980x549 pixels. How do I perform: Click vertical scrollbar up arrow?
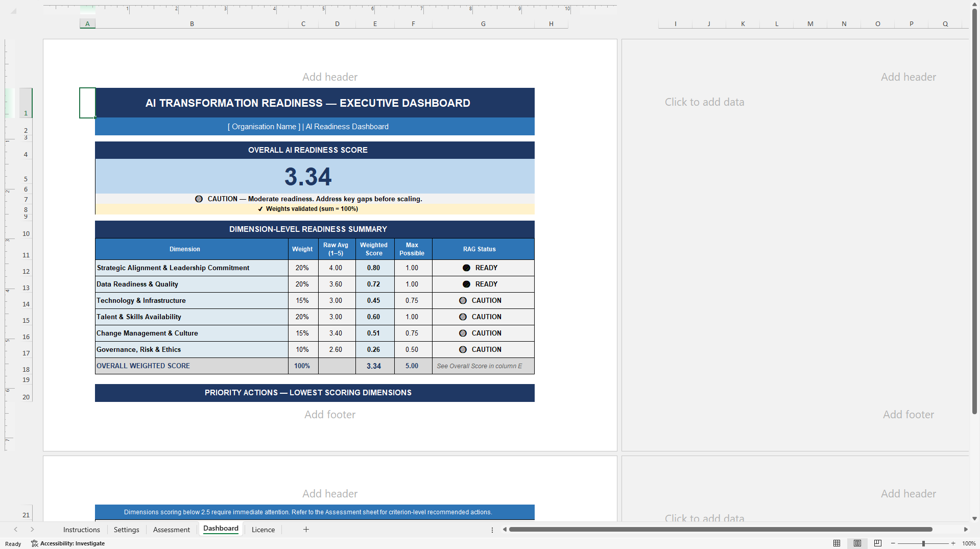(x=974, y=4)
